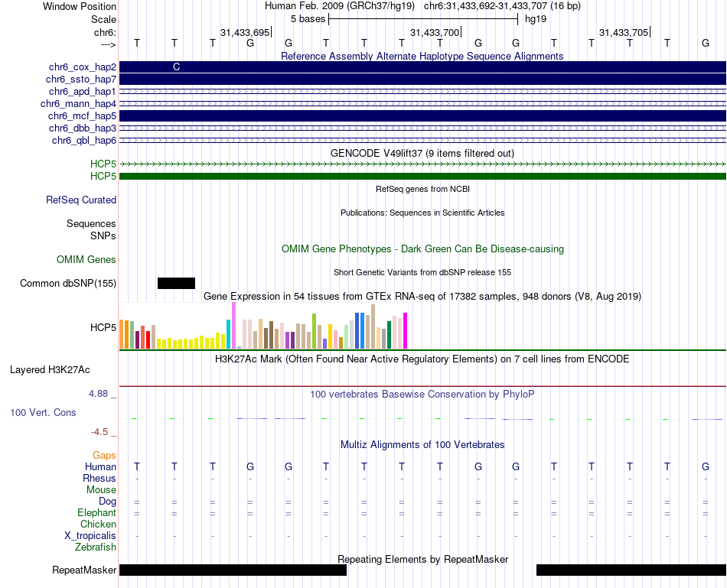727x588 pixels.
Task: Click the Common dbSNP(155) label
Action: click(x=68, y=283)
